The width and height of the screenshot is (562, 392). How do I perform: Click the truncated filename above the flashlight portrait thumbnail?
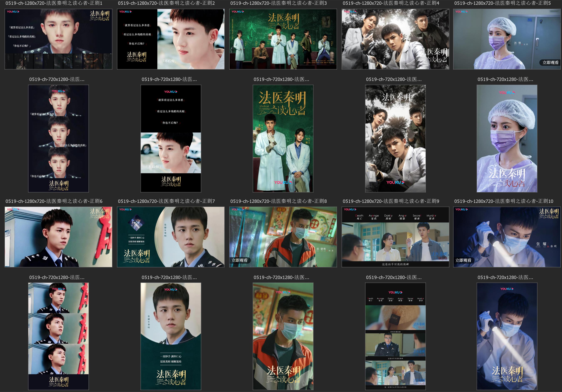[505, 278]
